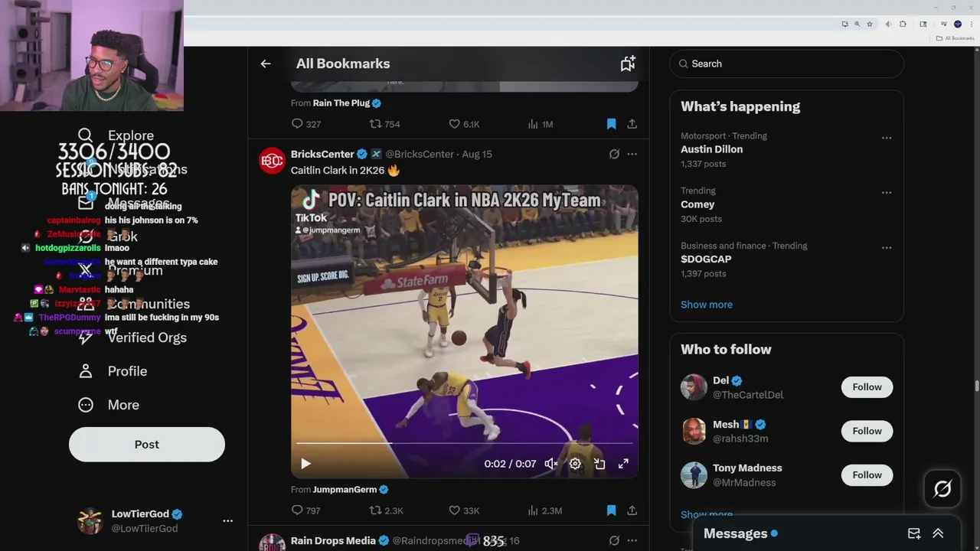Unmute the Caitlin Clark video
Viewport: 980px width, 551px height.
click(550, 464)
